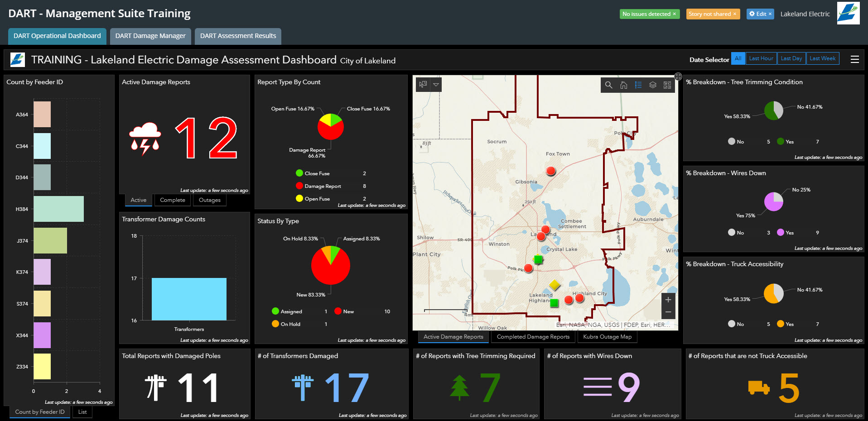Set Date Selector to All

click(x=738, y=58)
